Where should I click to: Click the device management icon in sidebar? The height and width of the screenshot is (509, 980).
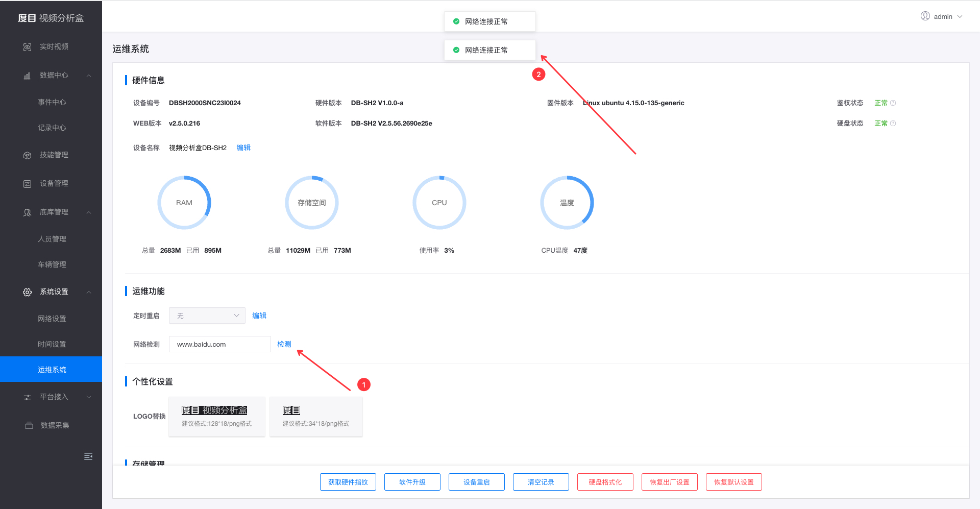(x=28, y=184)
